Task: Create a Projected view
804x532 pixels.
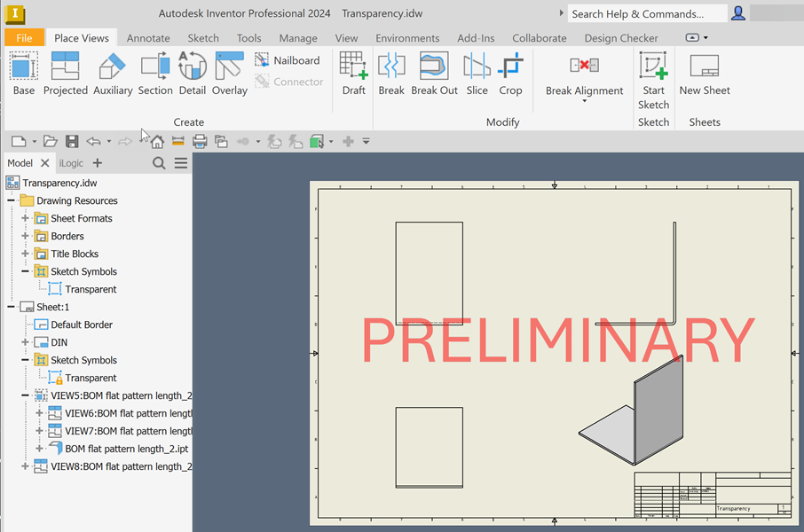Action: point(65,75)
